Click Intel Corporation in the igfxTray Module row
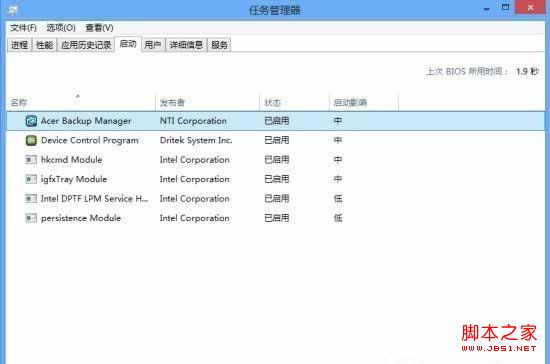Viewport: 550px width, 364px height. pos(195,179)
